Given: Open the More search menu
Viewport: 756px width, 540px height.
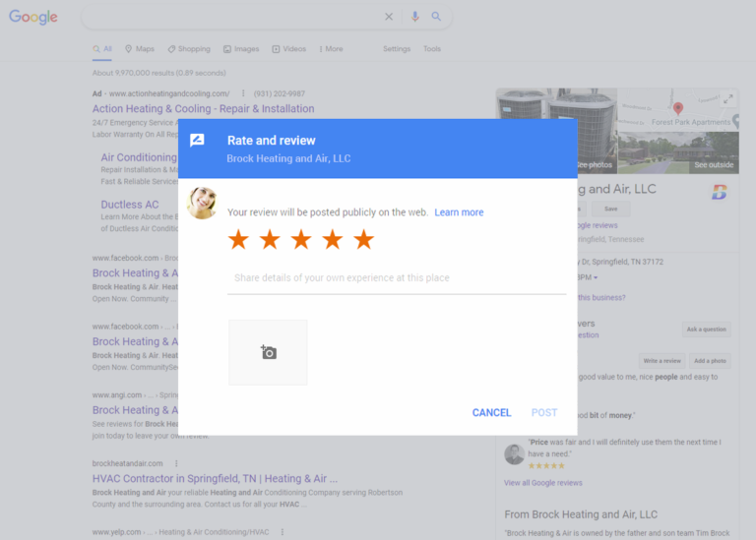Looking at the screenshot, I should click(x=331, y=49).
